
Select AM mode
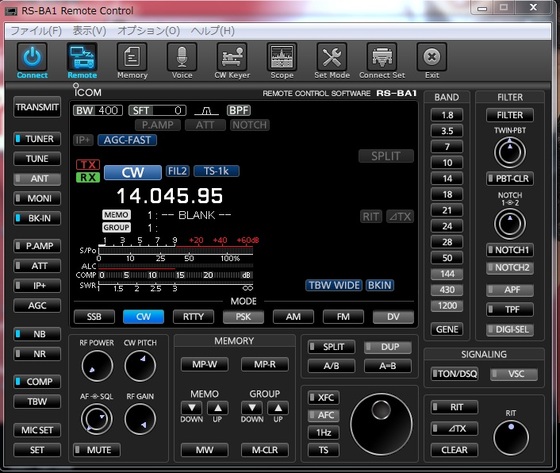tap(293, 317)
